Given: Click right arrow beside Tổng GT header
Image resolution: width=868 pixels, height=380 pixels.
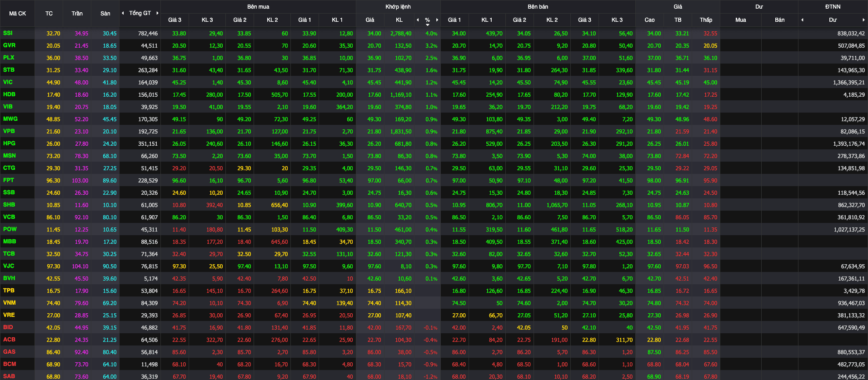Looking at the screenshot, I should [157, 13].
